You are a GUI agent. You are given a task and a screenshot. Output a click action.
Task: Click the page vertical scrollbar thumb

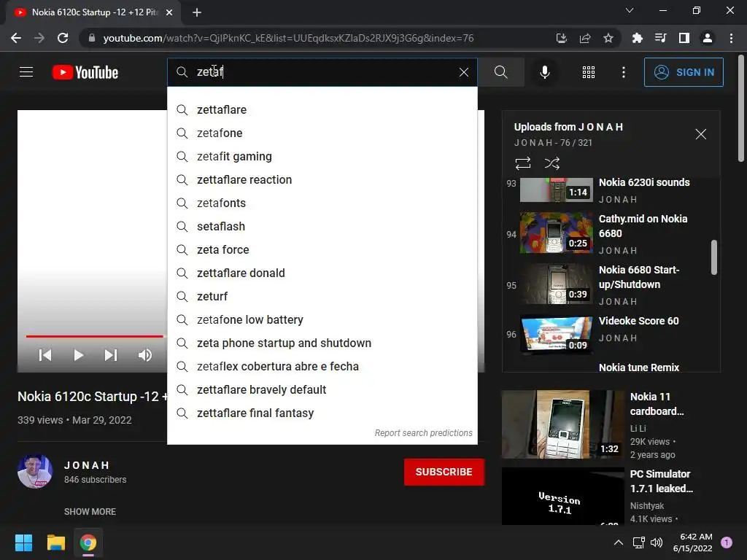[x=741, y=109]
